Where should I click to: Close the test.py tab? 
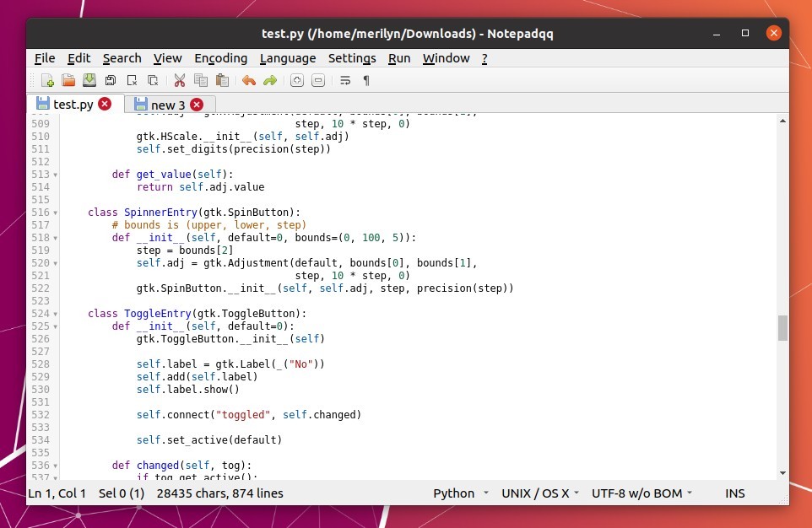(105, 104)
